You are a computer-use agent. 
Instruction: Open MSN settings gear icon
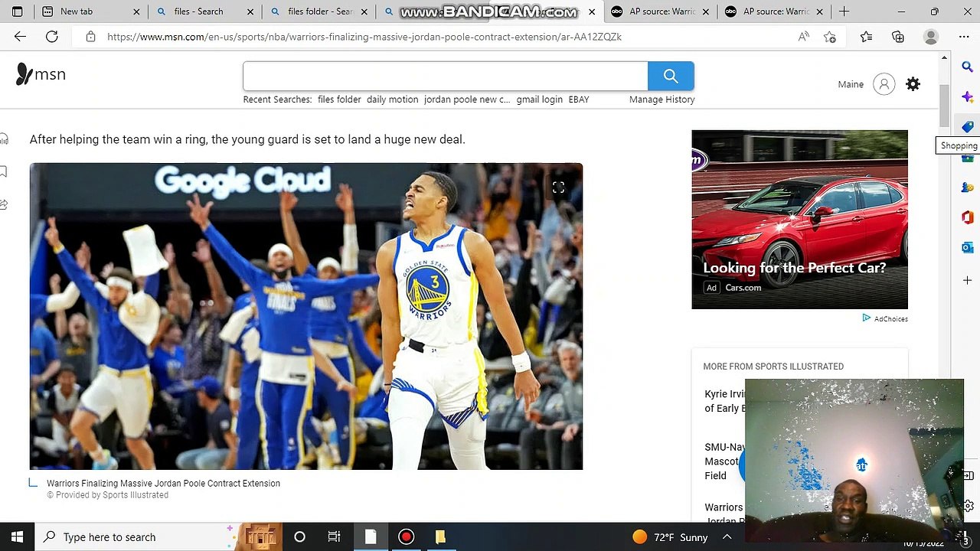click(x=913, y=84)
